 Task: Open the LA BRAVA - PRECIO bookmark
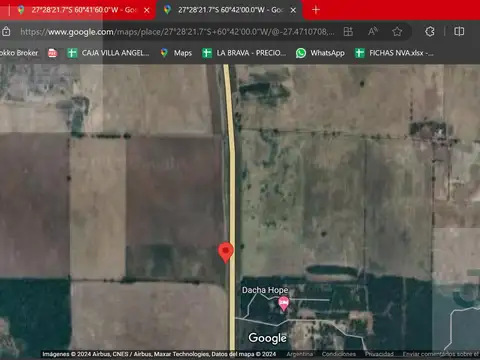(244, 53)
